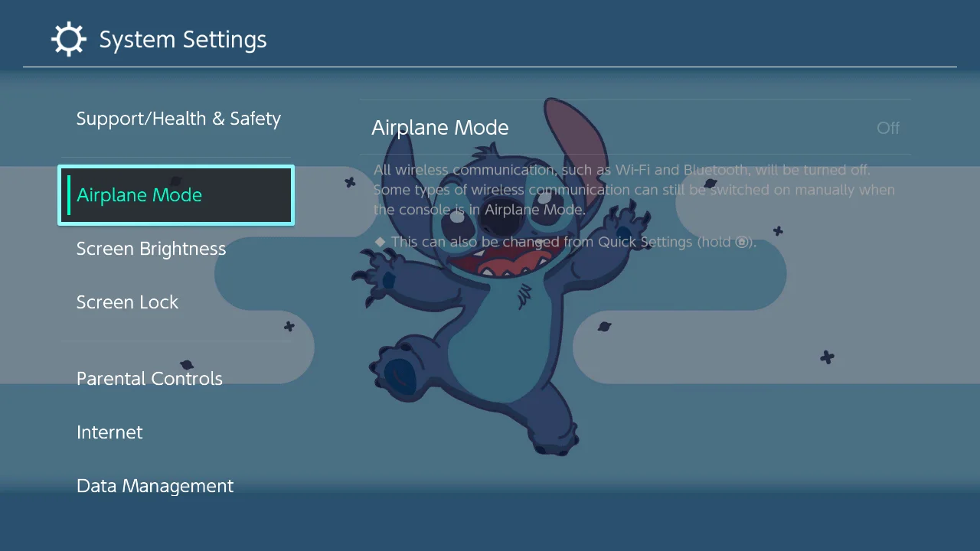Click the System Settings gear icon
The width and height of the screenshot is (980, 551).
tap(68, 38)
